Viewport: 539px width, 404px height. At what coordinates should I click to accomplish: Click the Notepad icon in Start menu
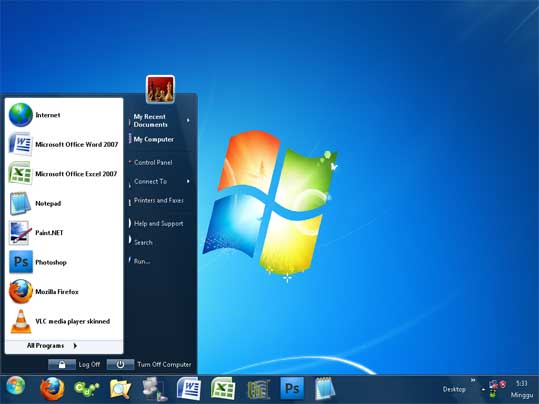click(x=21, y=204)
